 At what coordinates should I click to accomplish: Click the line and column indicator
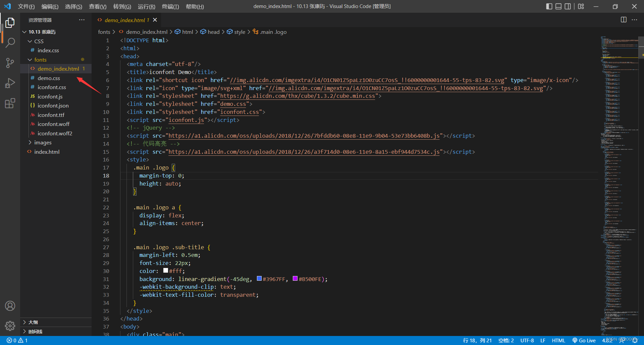477,340
